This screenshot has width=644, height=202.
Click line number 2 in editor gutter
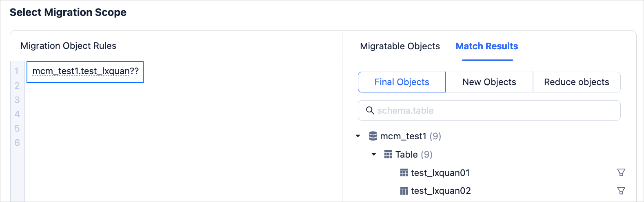17,86
